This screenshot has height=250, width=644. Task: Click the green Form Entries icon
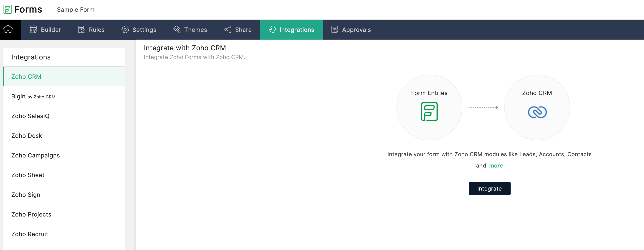pos(429,112)
